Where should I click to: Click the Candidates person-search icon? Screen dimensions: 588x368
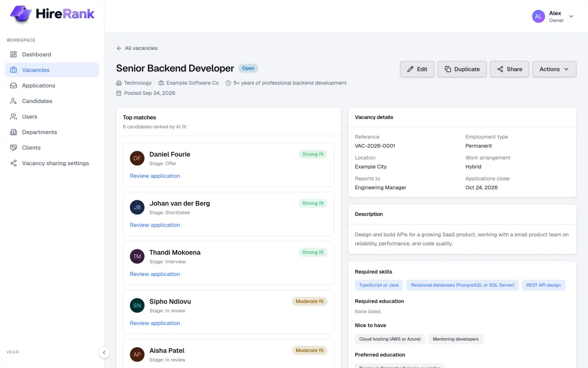click(13, 101)
